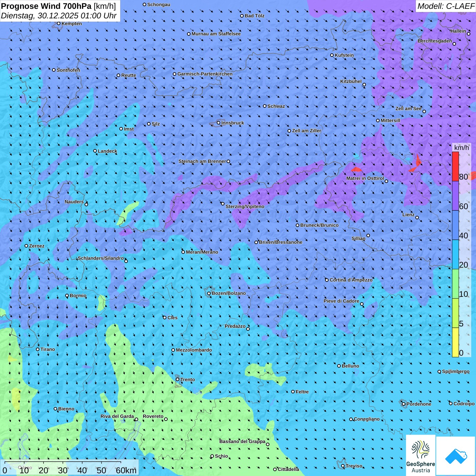476x476 pixels.
Task: Click the Bad Tölz location dot
Action: click(x=242, y=16)
